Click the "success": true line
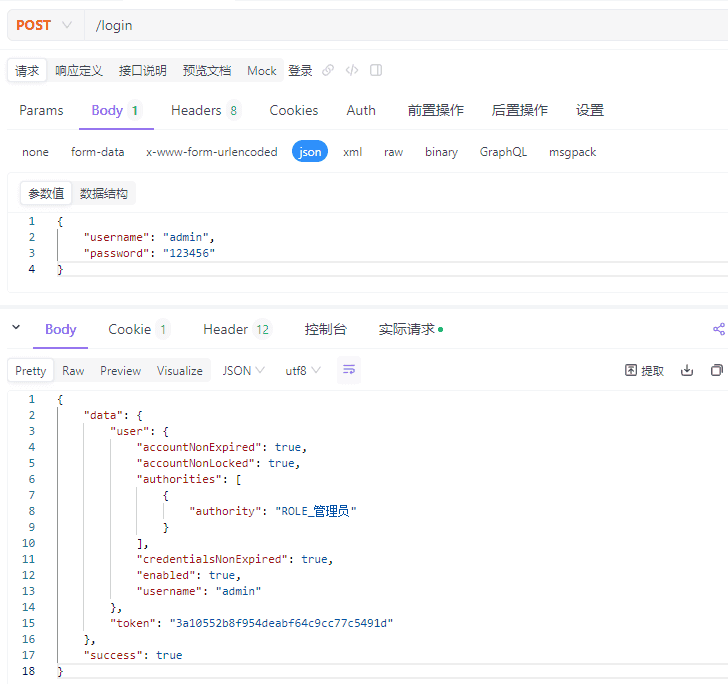This screenshot has height=684, width=728. point(133,655)
